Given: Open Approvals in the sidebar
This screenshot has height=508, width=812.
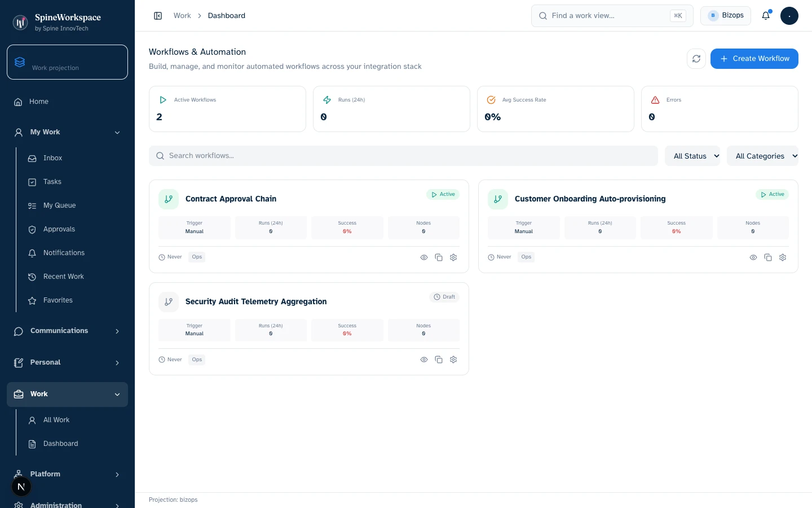Looking at the screenshot, I should (x=74, y=229).
